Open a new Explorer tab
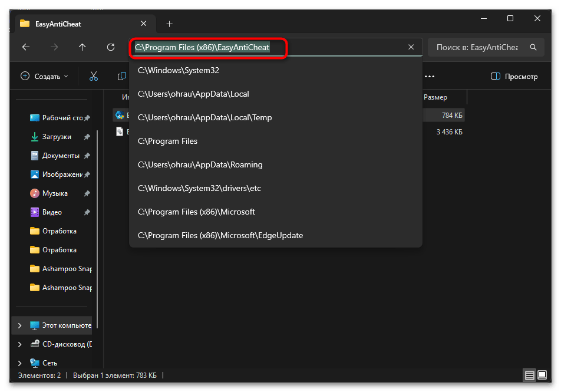 pyautogui.click(x=170, y=24)
